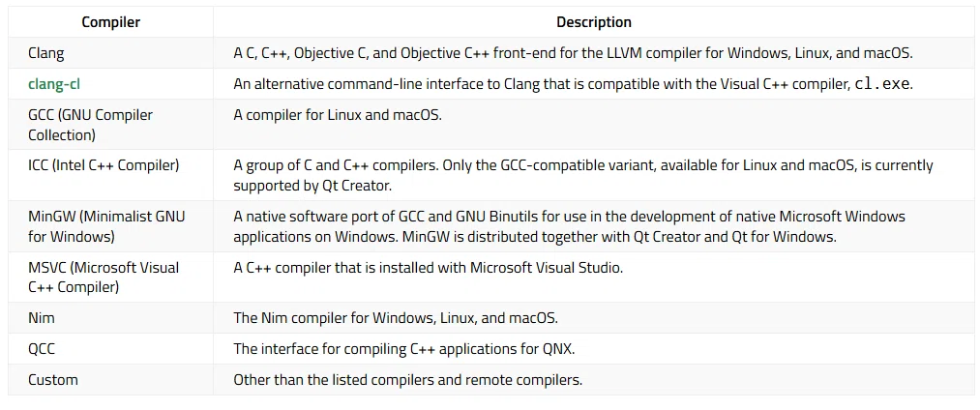Viewport: 980px width, 410px height.
Task: Click the Clang description about LLVM front-end
Action: (x=573, y=54)
